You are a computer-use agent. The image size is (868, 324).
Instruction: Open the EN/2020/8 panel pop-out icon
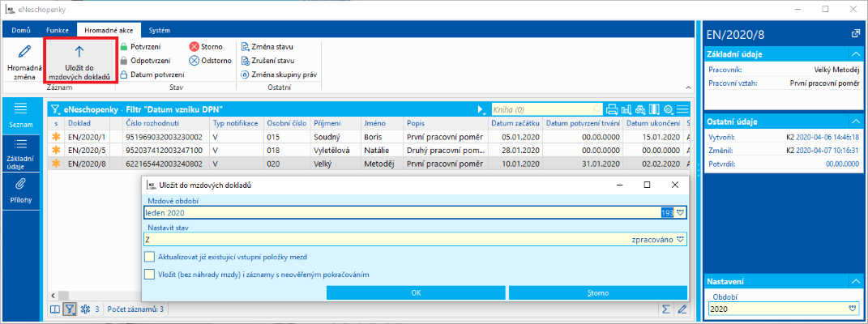(x=855, y=34)
